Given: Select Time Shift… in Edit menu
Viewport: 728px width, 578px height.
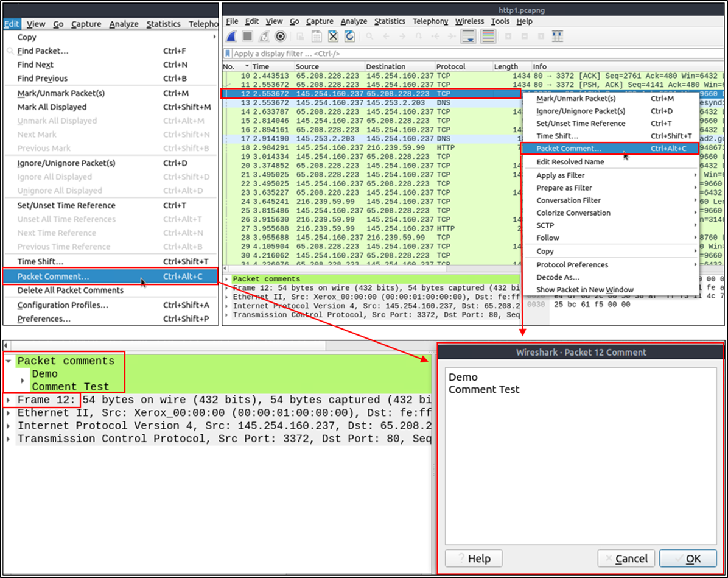Looking at the screenshot, I should coord(111,261).
